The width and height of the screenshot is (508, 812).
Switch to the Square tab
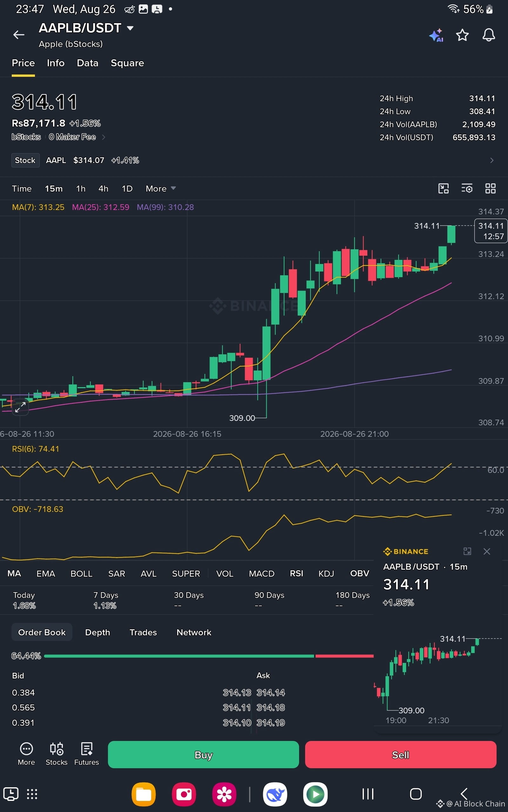(127, 63)
